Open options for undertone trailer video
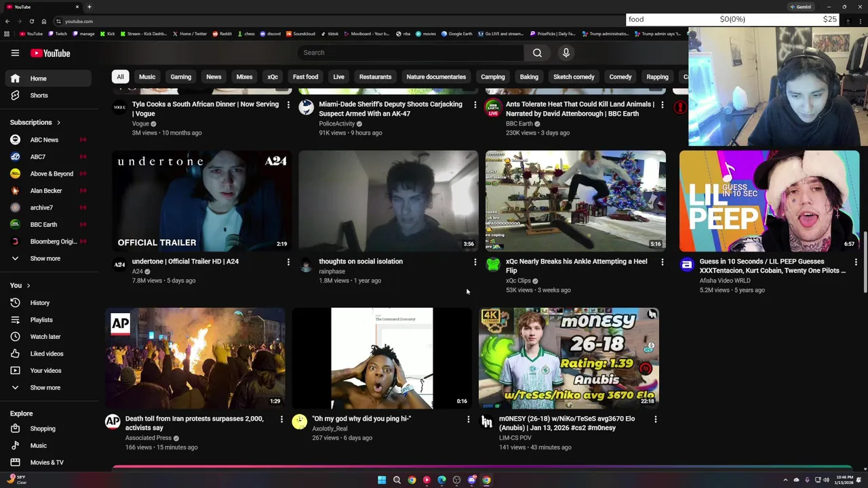This screenshot has width=868, height=488. (288, 262)
